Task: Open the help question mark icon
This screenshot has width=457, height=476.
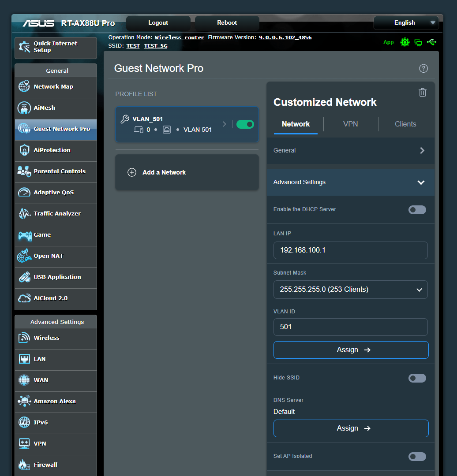Action: [x=423, y=68]
